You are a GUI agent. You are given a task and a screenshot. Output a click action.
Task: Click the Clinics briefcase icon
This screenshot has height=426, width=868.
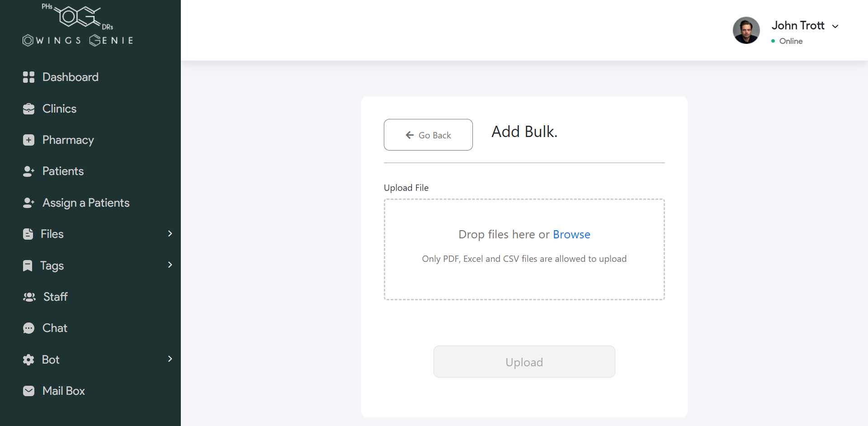click(x=28, y=109)
